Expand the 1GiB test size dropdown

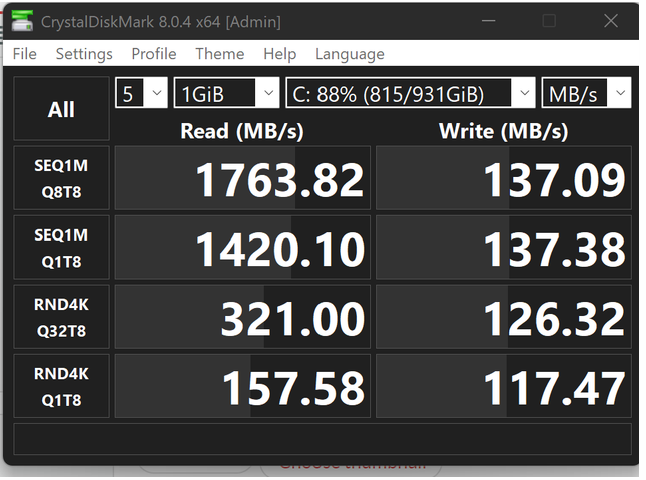pos(226,94)
